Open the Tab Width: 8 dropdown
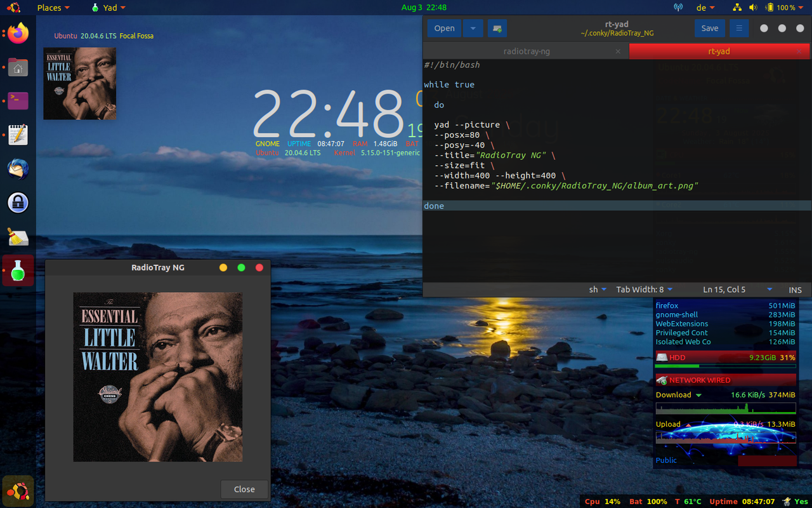Screen dimensions: 812x508 coord(644,290)
